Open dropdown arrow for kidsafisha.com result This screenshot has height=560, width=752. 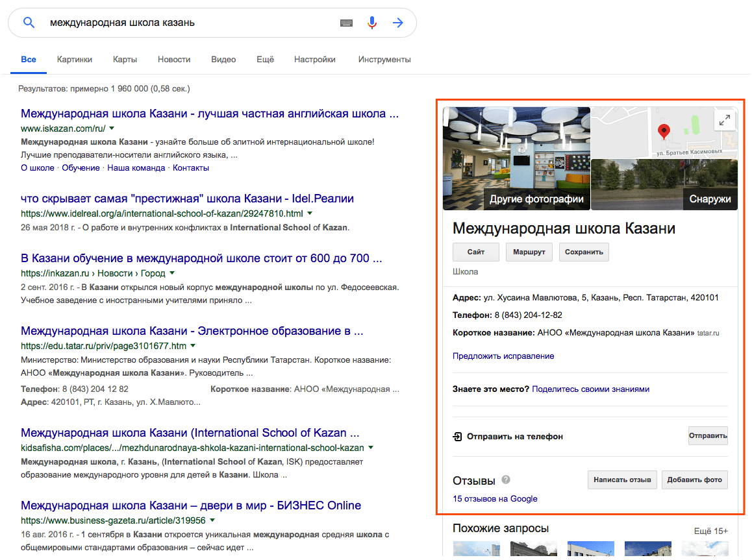(x=371, y=448)
